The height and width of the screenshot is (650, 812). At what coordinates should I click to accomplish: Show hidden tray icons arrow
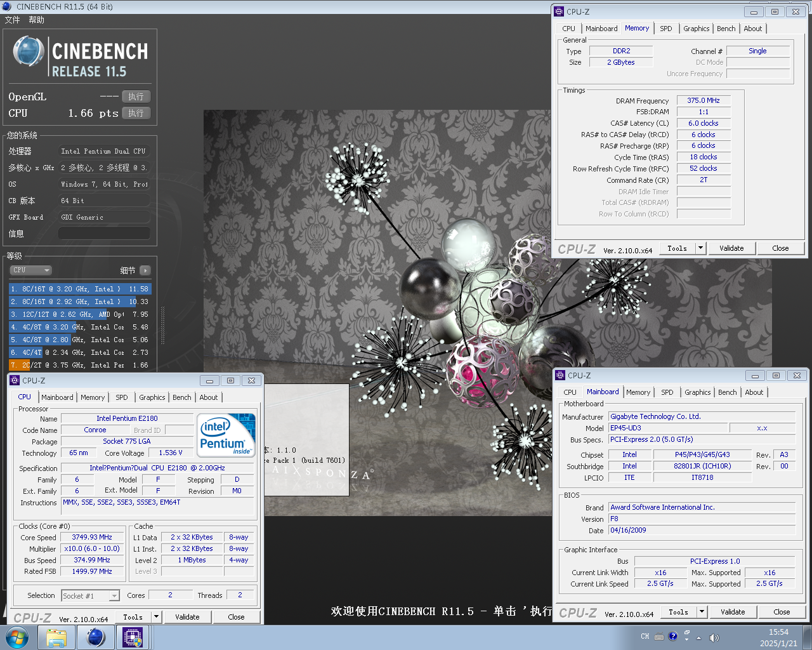click(x=699, y=638)
